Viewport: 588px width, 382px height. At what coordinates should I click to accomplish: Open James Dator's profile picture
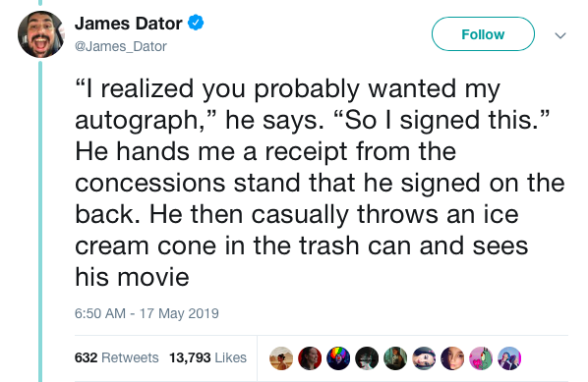point(41,34)
